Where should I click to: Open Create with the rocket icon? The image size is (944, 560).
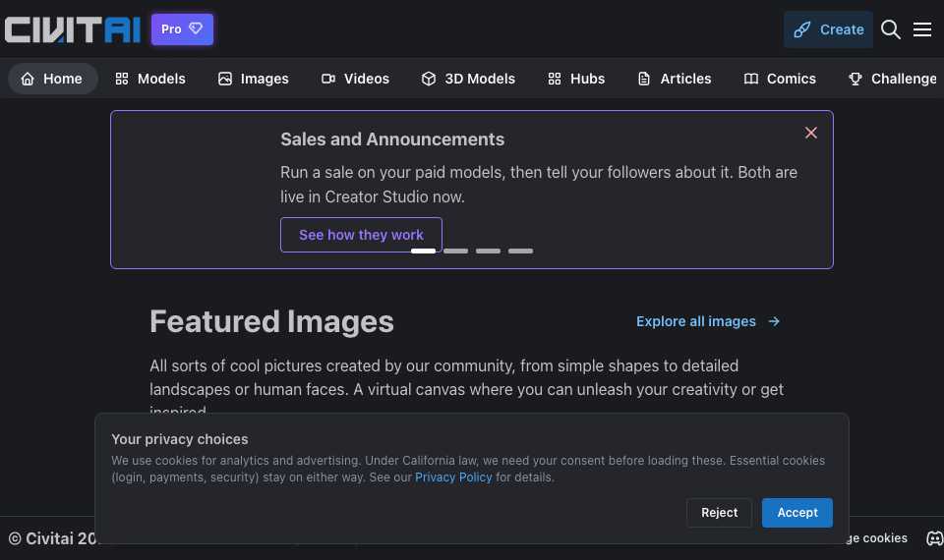[x=828, y=29]
